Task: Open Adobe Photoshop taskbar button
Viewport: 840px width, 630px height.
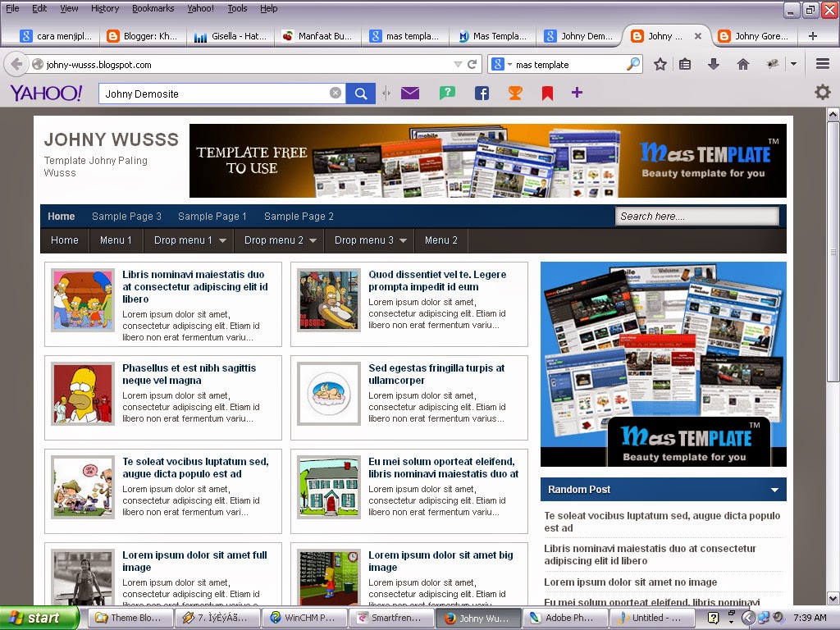Action: 566,618
